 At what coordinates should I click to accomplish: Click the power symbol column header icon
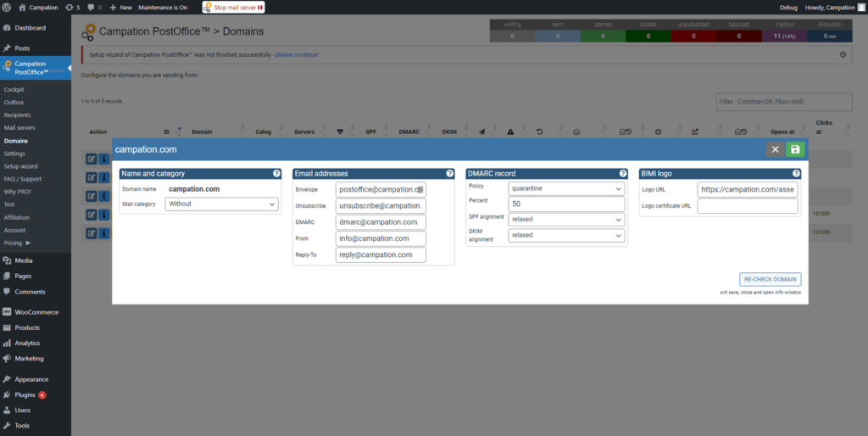click(658, 131)
